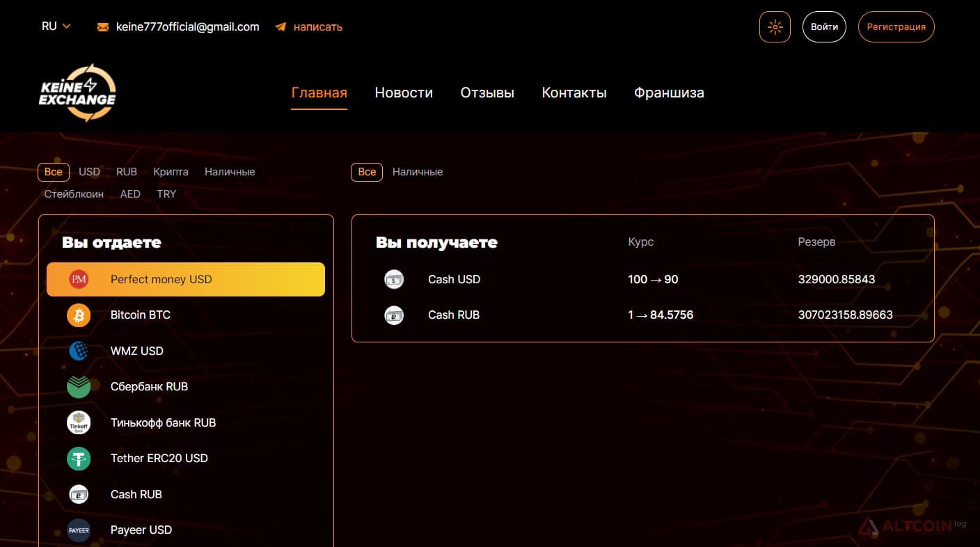Choose the Стейблкоин filter

[x=74, y=194]
